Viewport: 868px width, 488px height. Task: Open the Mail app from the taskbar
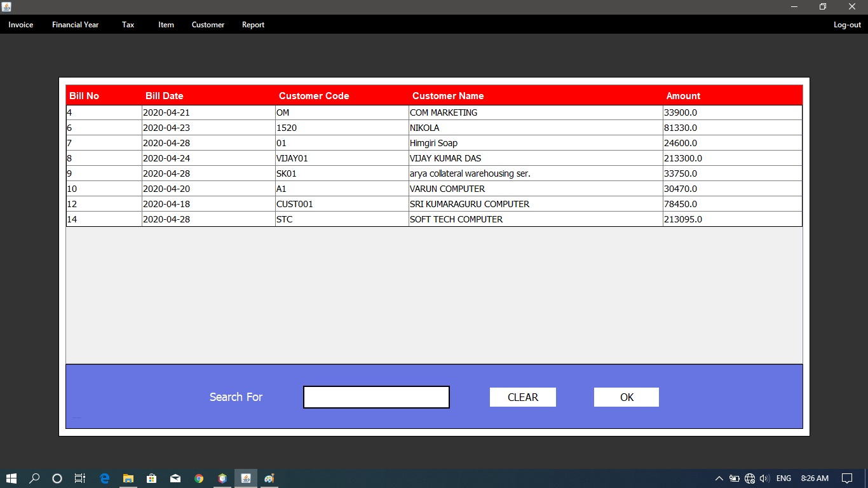[175, 478]
